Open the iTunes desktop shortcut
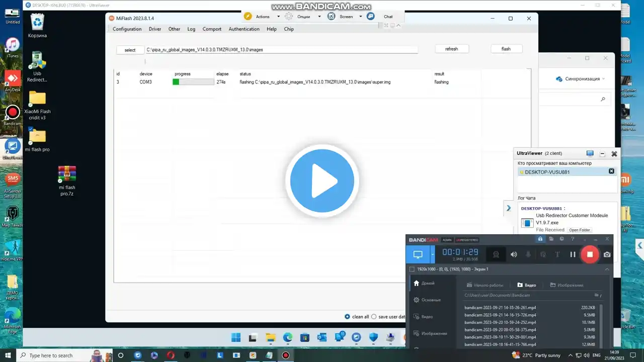This screenshot has width=644, height=362. 13,48
